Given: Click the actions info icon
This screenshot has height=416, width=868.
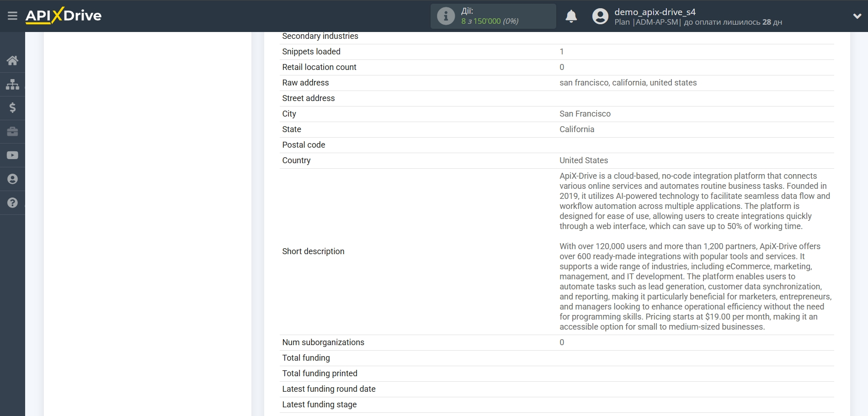Looking at the screenshot, I should click(x=446, y=16).
